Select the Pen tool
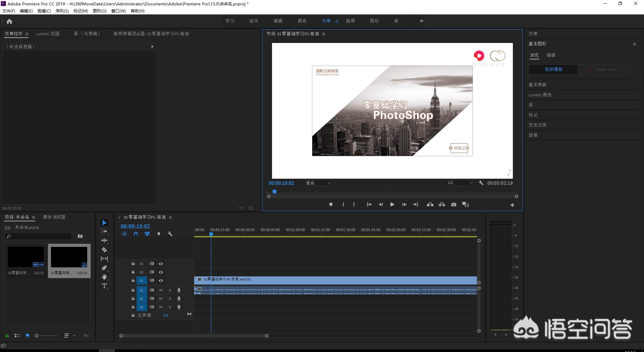The image size is (644, 352). [104, 268]
